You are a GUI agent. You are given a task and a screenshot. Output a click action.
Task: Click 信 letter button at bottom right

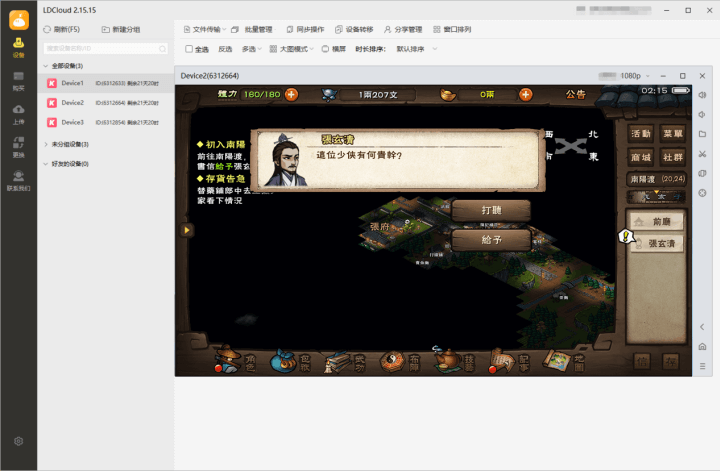pos(642,362)
